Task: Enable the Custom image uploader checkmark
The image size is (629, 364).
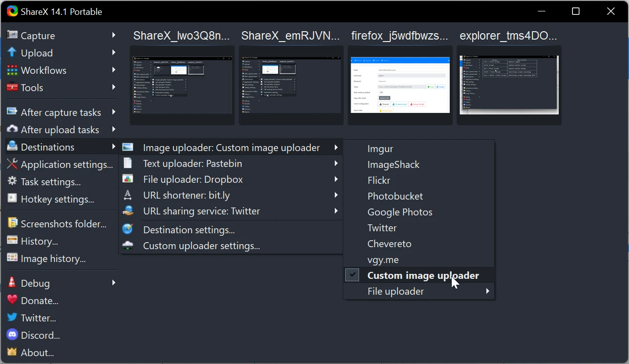Action: point(352,274)
